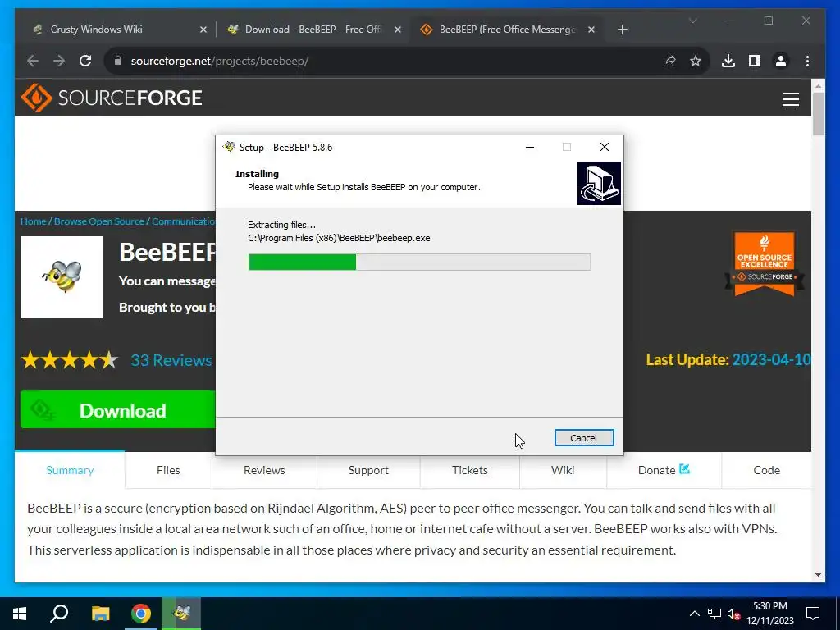Reload the SourceForge page
The width and height of the screenshot is (840, 630).
tap(85, 61)
